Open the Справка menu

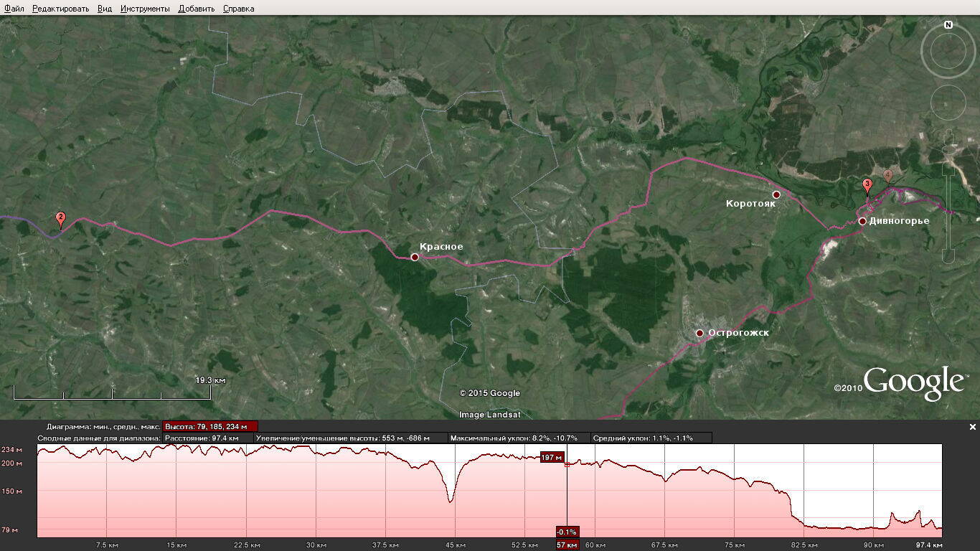[238, 9]
